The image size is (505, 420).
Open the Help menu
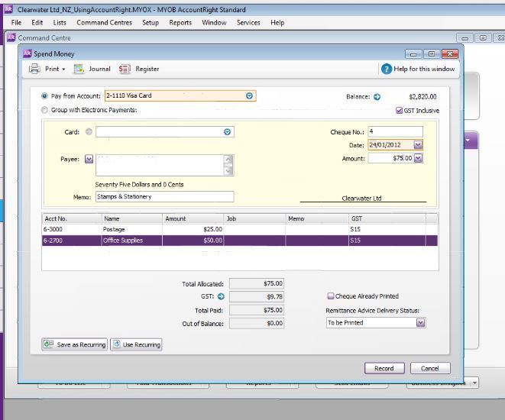(277, 23)
